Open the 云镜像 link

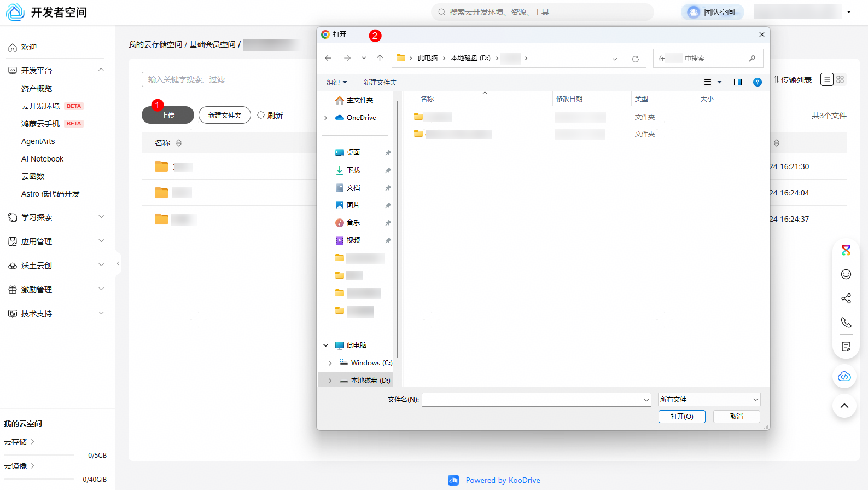(x=19, y=466)
